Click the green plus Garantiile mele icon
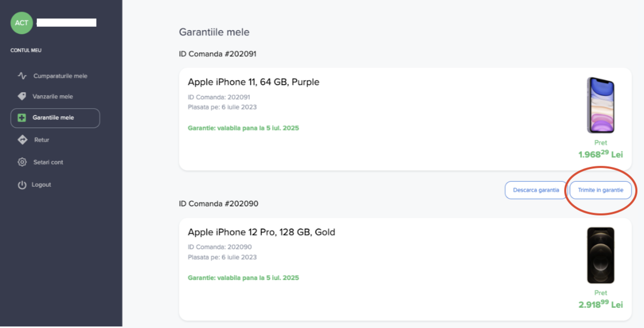Screen dimensions: 644x328 [22, 118]
